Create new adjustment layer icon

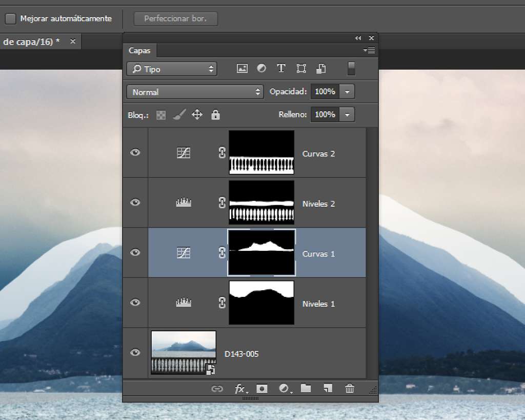[285, 389]
